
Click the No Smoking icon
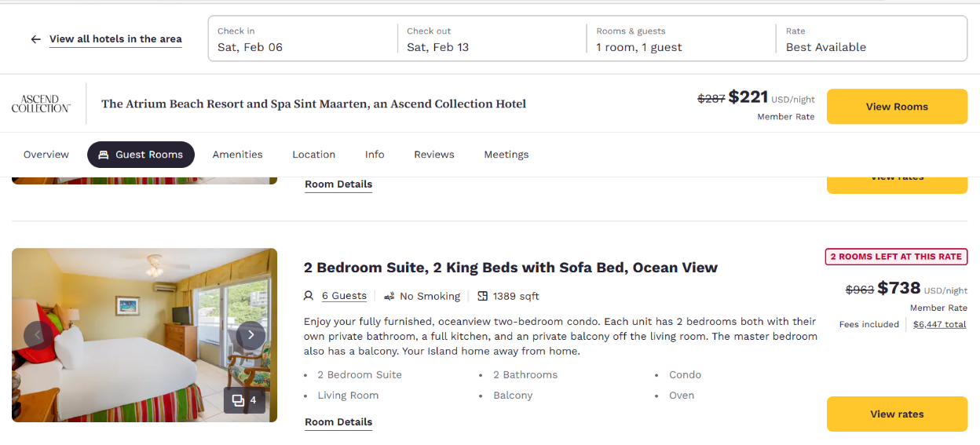[389, 296]
